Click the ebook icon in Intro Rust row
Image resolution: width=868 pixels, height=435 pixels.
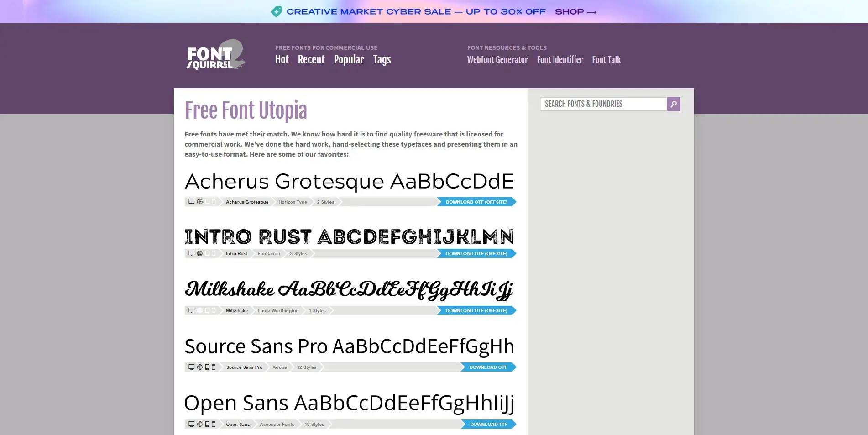[207, 253]
